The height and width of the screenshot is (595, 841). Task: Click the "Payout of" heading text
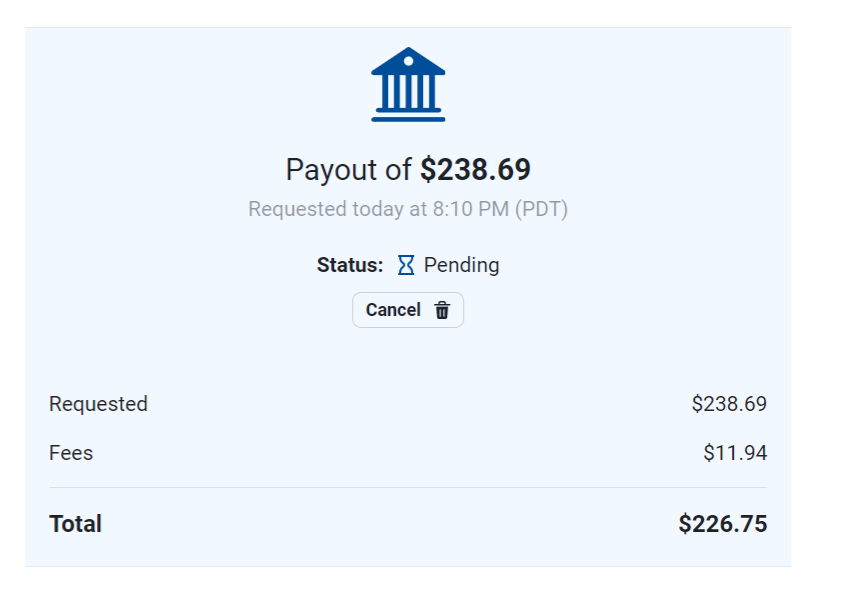pyautogui.click(x=348, y=170)
